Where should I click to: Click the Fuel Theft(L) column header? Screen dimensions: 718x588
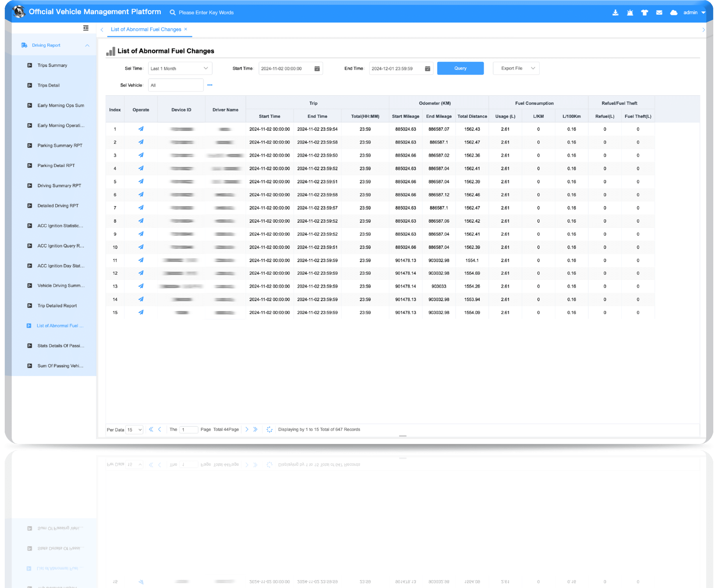click(638, 116)
